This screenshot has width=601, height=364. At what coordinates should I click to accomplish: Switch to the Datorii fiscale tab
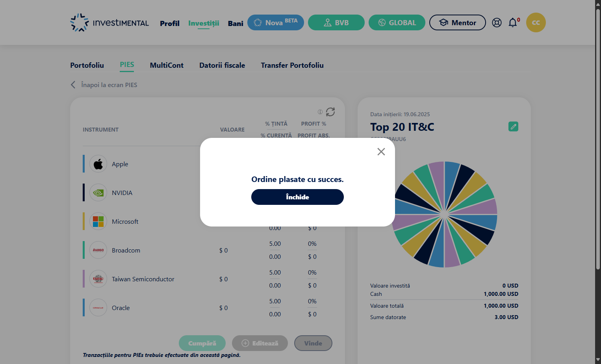222,65
